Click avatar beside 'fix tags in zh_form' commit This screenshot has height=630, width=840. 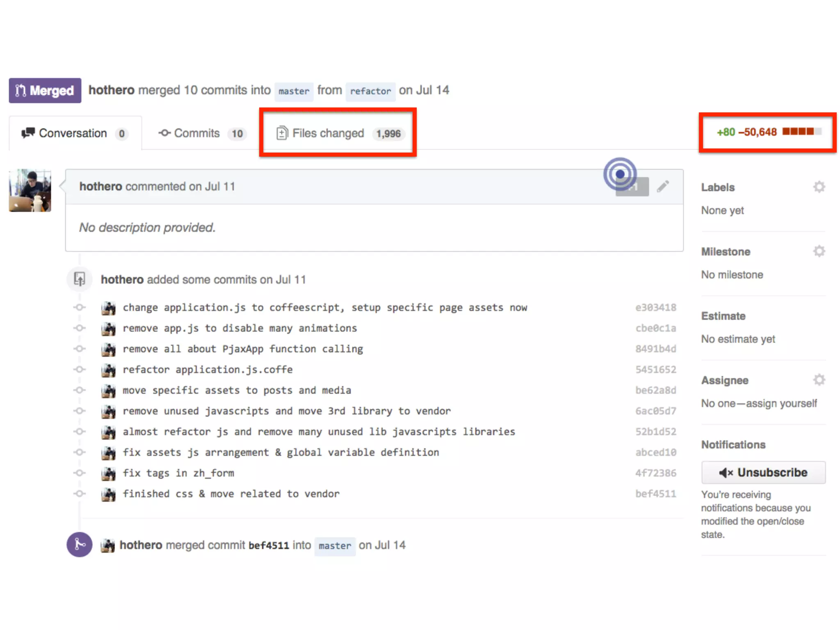[x=108, y=473]
